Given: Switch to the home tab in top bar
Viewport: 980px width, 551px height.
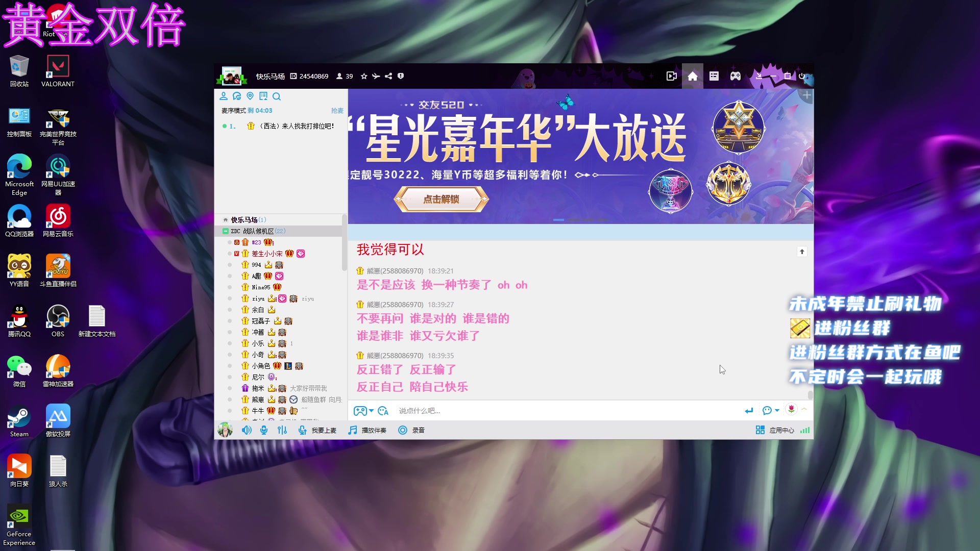Looking at the screenshot, I should pyautogui.click(x=692, y=76).
